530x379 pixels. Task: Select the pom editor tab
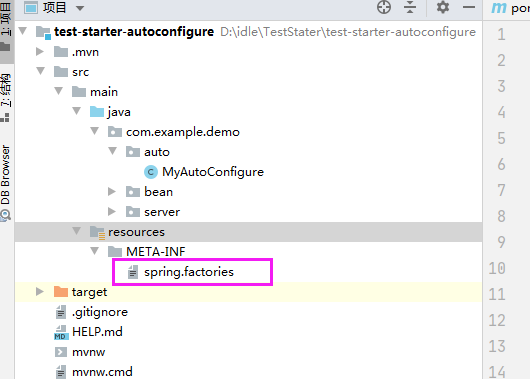click(x=510, y=8)
